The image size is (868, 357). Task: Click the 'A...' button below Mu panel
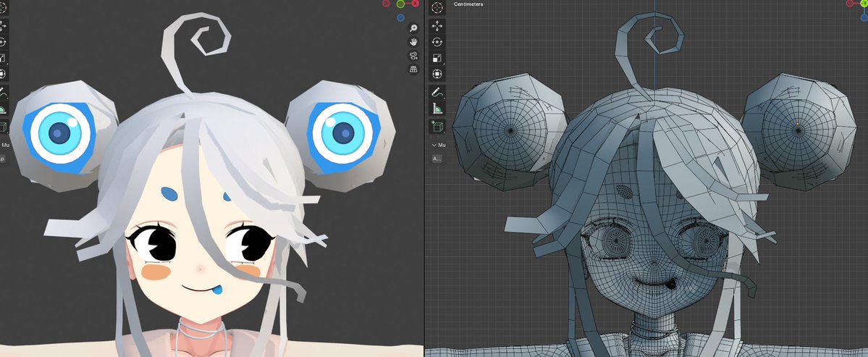point(437,159)
